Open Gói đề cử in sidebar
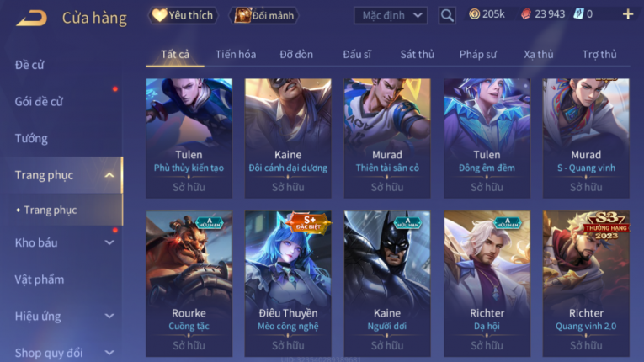Viewport: 644px width, 362px height. (39, 102)
